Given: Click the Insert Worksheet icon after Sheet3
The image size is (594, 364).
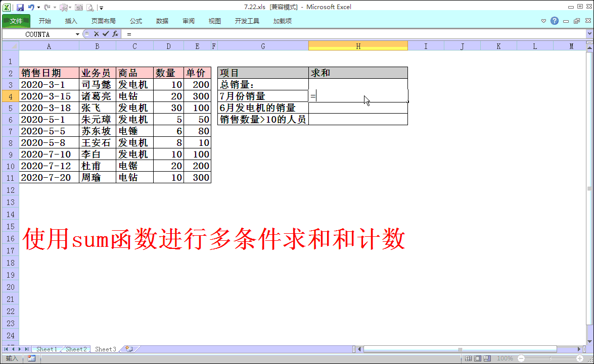Looking at the screenshot, I should [x=129, y=349].
